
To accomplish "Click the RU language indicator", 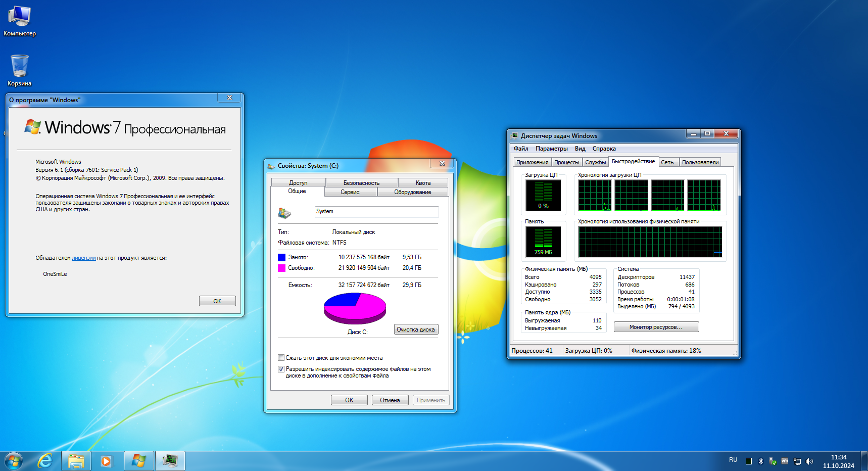I will coord(733,460).
